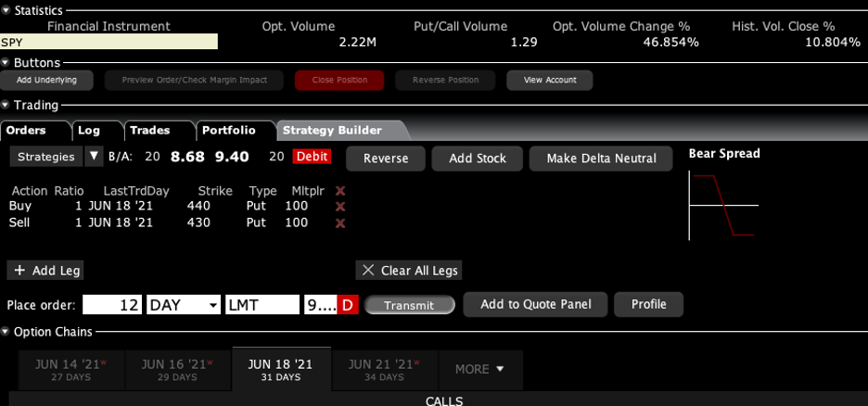Viewport: 868px width, 406px height.
Task: Click the Opt. Volume column header
Action: click(299, 27)
